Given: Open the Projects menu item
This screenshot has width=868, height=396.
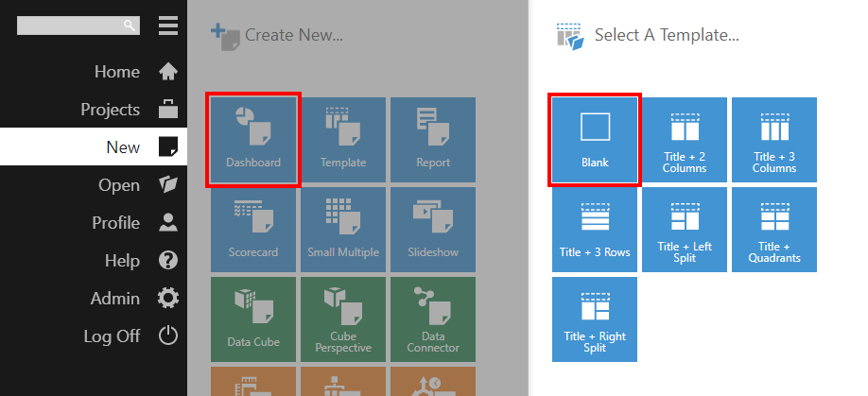Looking at the screenshot, I should tap(110, 110).
